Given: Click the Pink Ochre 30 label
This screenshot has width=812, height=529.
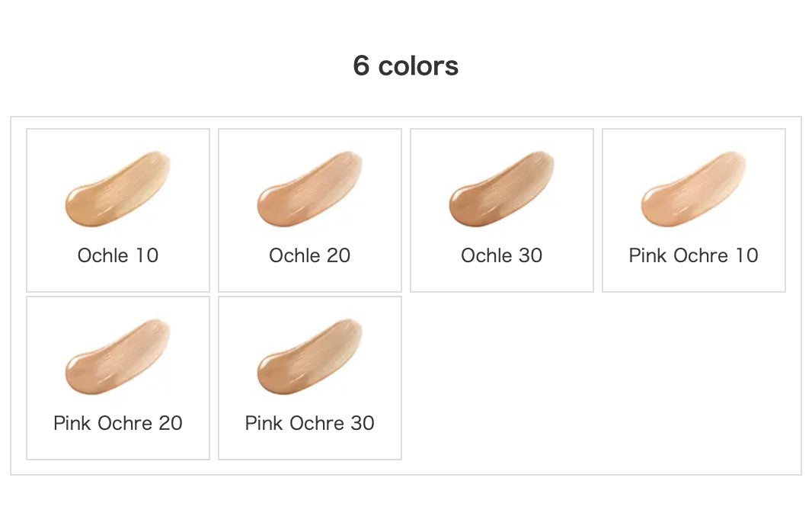Looking at the screenshot, I should coord(310,423).
